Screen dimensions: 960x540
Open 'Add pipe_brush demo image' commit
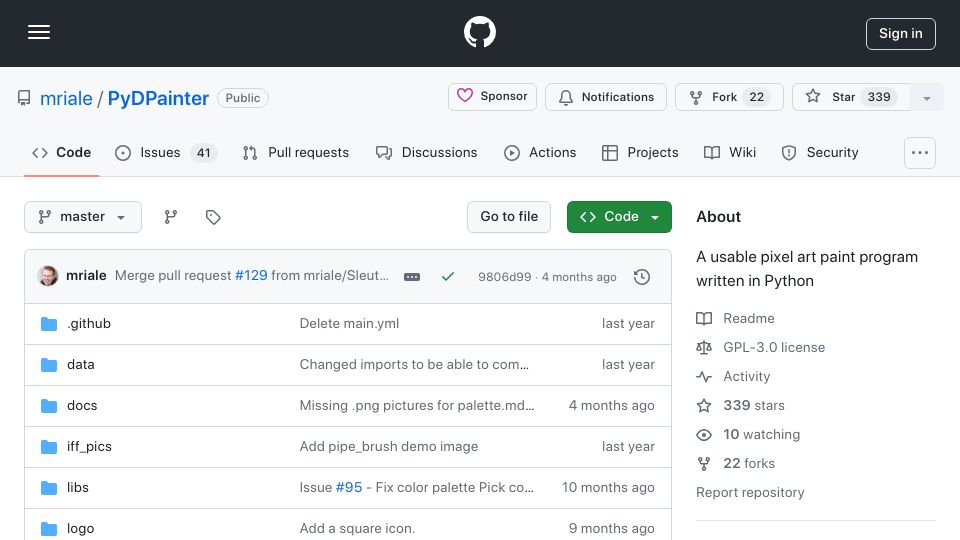click(389, 446)
